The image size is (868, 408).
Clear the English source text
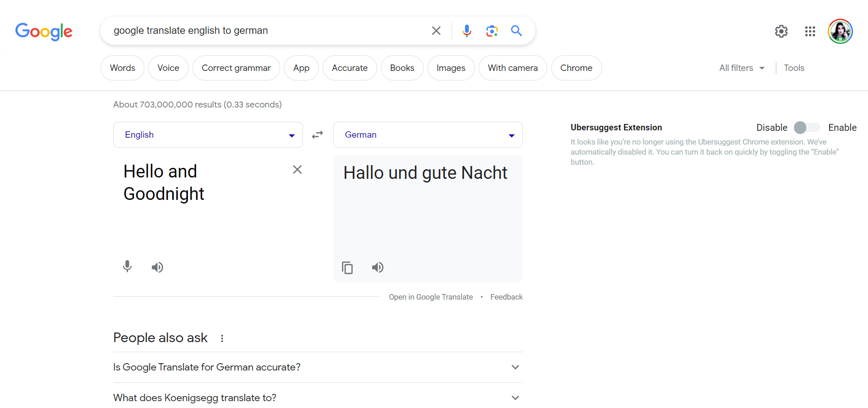click(297, 170)
